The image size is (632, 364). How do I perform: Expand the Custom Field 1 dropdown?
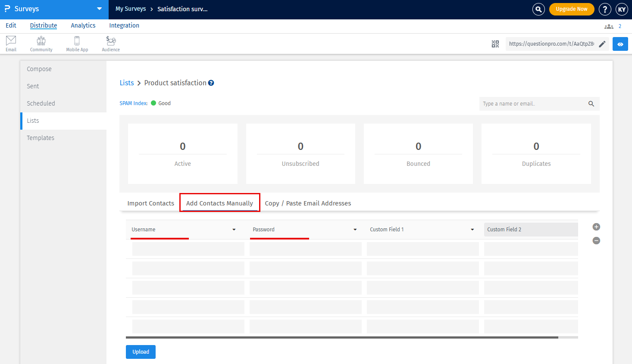click(472, 230)
